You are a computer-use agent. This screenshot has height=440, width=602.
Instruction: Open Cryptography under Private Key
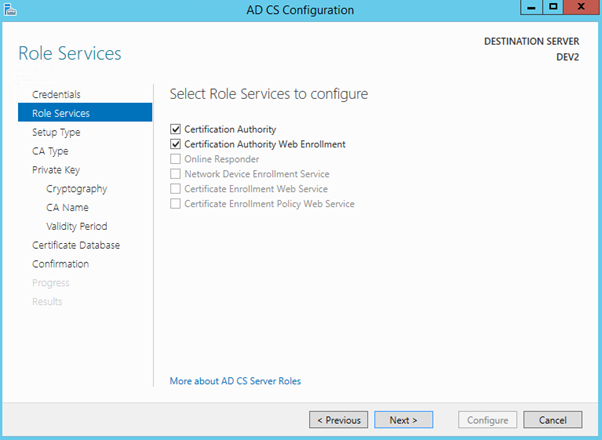[x=76, y=189]
